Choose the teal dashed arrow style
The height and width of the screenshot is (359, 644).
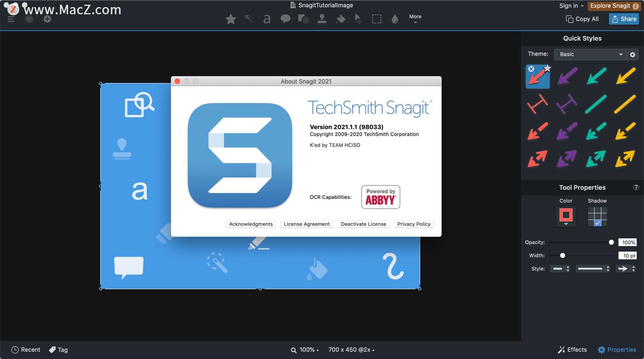tap(596, 131)
